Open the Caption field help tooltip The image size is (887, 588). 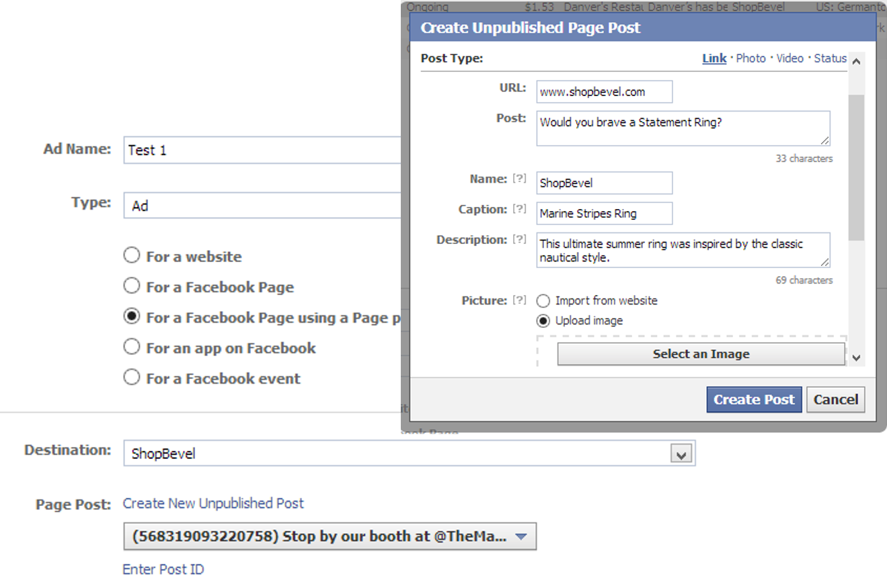521,209
